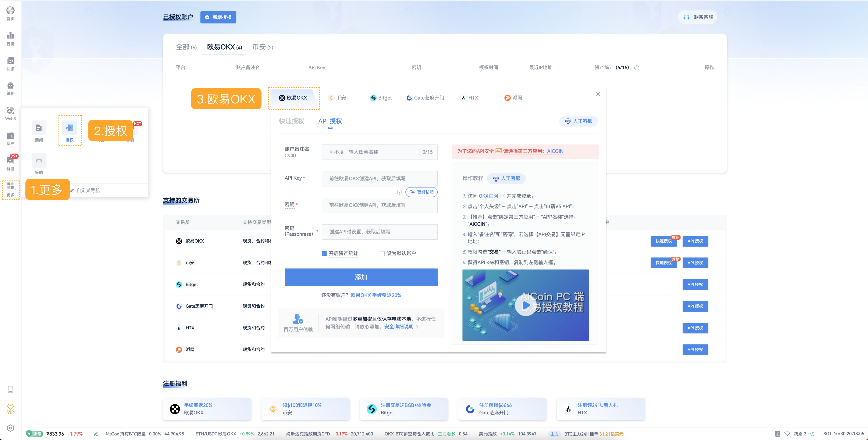Open the 首页 home icon in sidebar
This screenshot has height=440, width=868.
[x=10, y=14]
